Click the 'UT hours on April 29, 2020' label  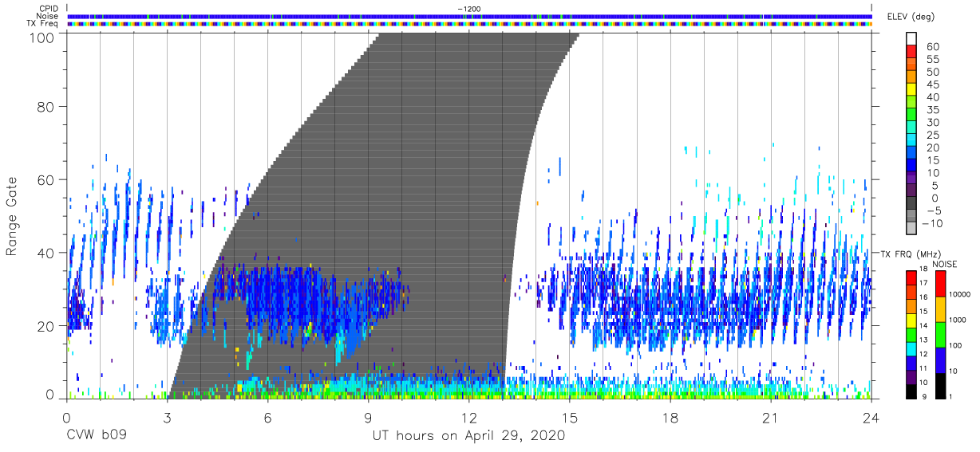(x=468, y=436)
